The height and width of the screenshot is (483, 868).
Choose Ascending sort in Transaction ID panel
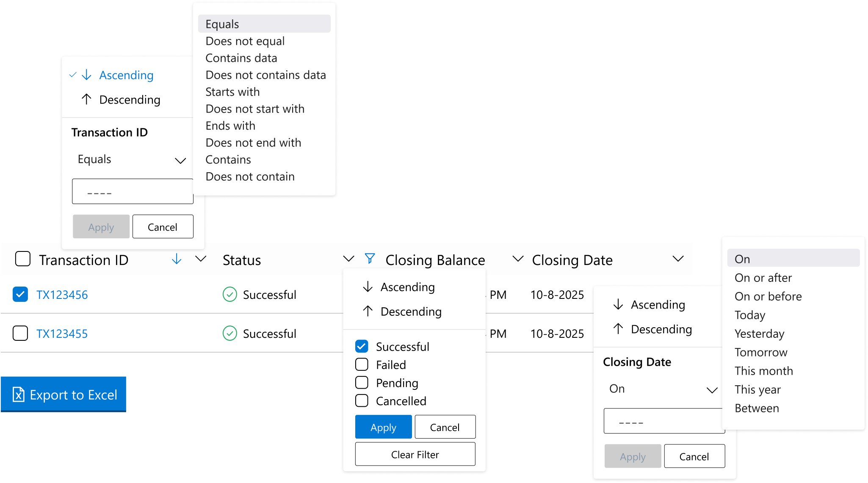[126, 75]
